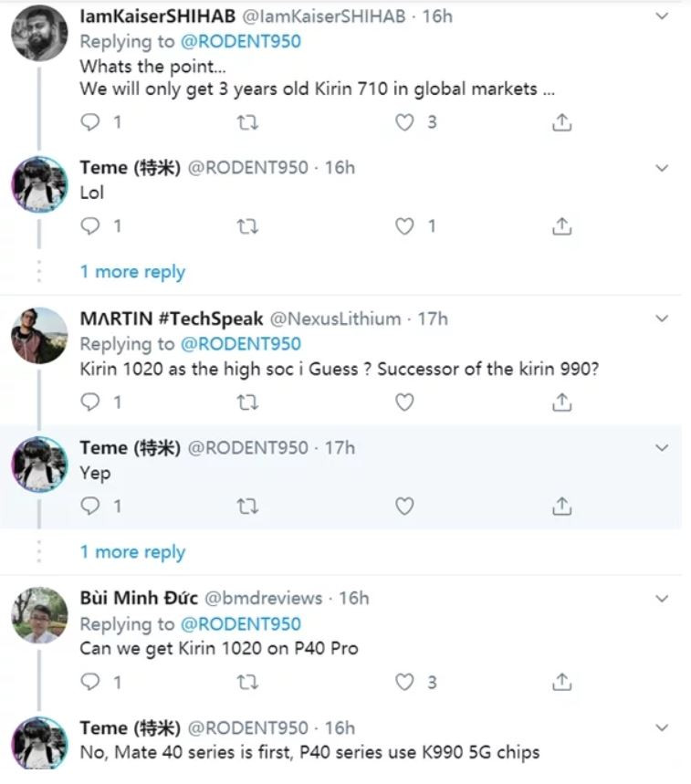Open @RODENT950 mention in MARTIN's reply

pos(241,344)
